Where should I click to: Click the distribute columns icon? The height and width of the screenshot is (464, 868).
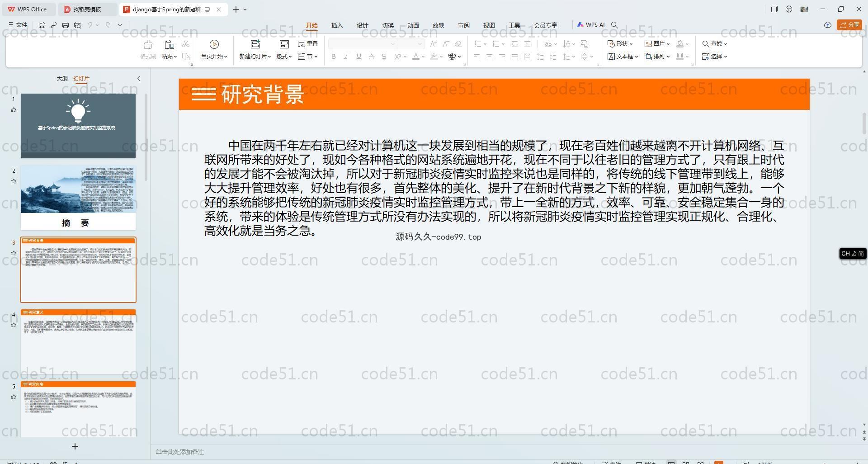[527, 57]
